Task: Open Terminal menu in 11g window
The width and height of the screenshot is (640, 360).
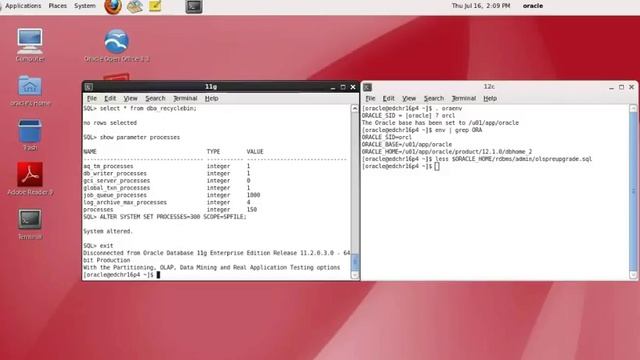Action: coord(185,98)
